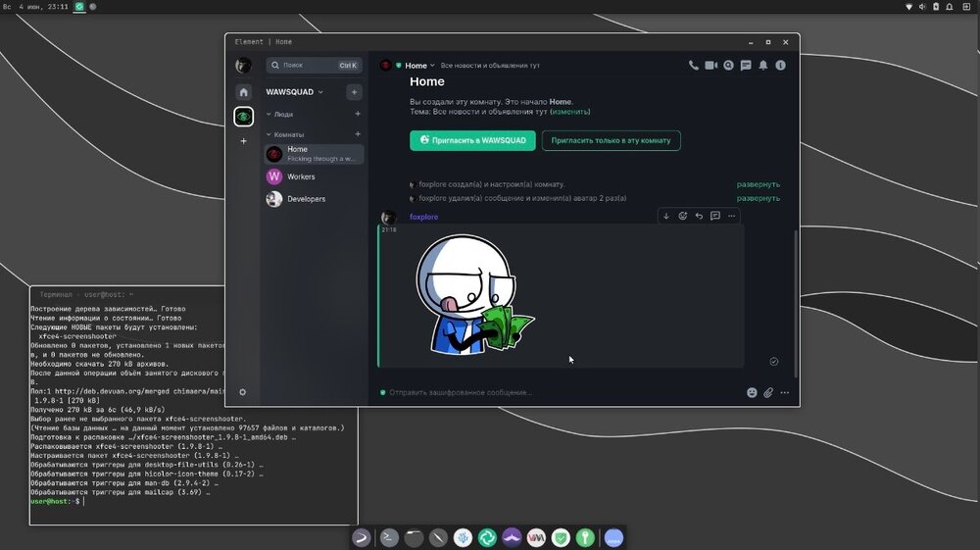Attach a file with the paperclip icon
This screenshot has width=980, height=550.
768,392
